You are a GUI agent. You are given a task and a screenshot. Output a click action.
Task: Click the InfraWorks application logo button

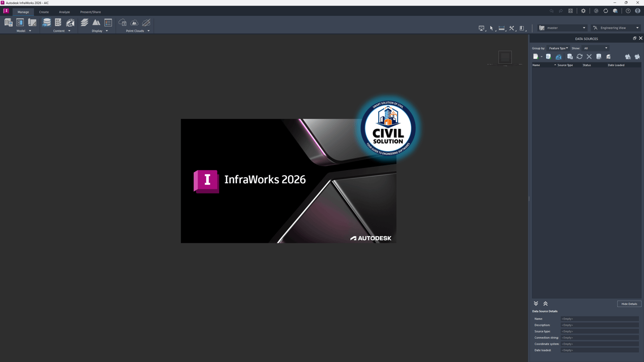click(6, 11)
